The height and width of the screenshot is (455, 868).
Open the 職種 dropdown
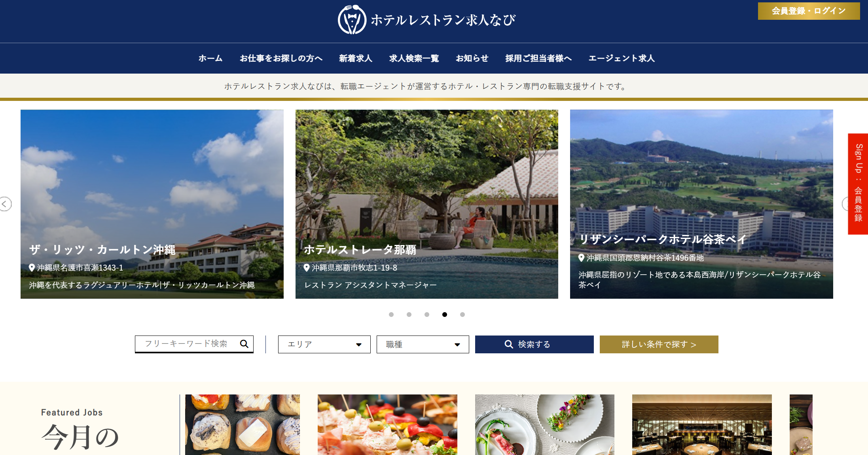423,344
